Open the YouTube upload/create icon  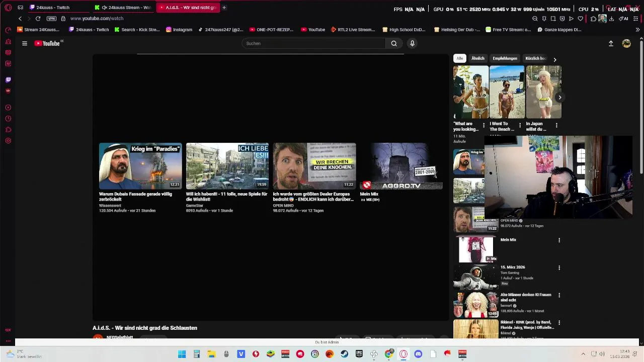point(611,44)
